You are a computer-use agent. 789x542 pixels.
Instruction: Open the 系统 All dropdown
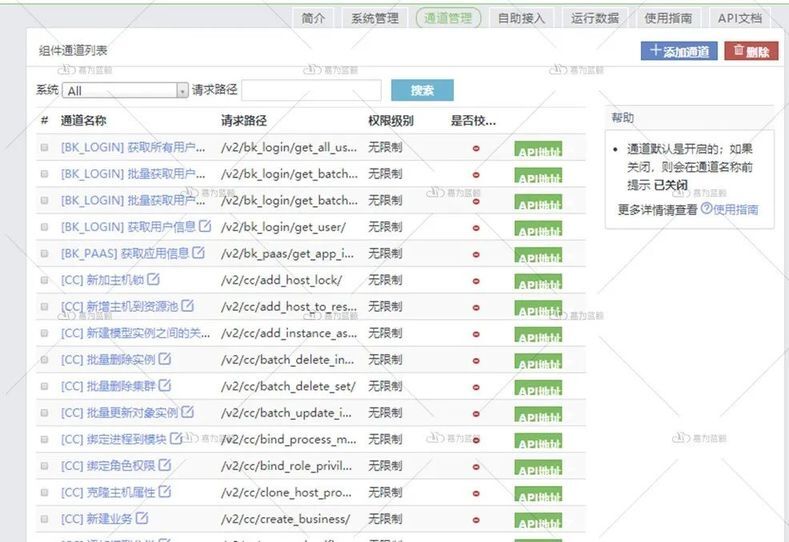[125, 91]
